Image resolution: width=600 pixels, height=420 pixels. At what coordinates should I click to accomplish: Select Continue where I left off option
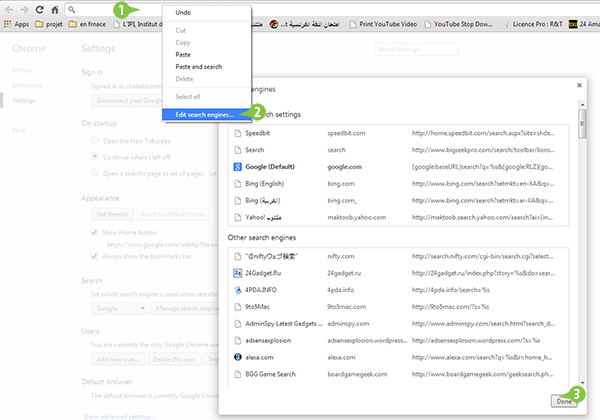[x=95, y=156]
